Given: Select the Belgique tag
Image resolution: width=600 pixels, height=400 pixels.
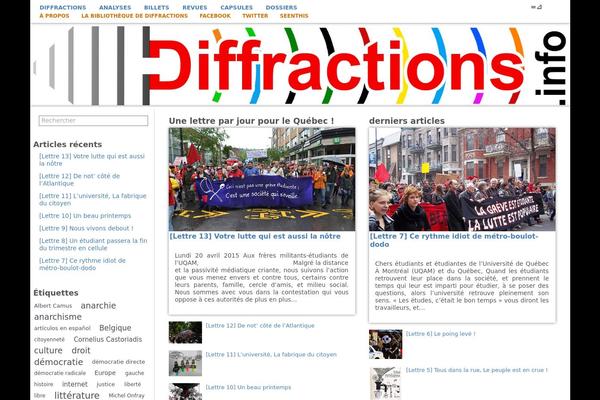Looking at the screenshot, I should pyautogui.click(x=115, y=328).
